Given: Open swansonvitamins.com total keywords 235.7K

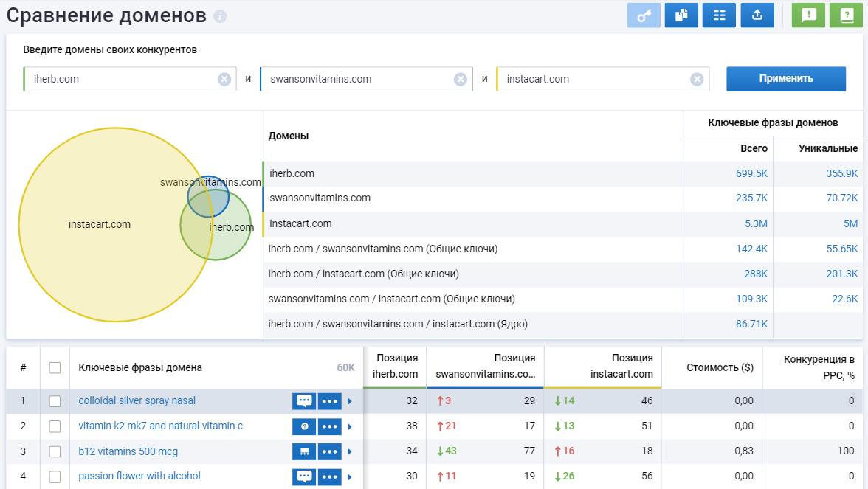Looking at the screenshot, I should (x=751, y=198).
